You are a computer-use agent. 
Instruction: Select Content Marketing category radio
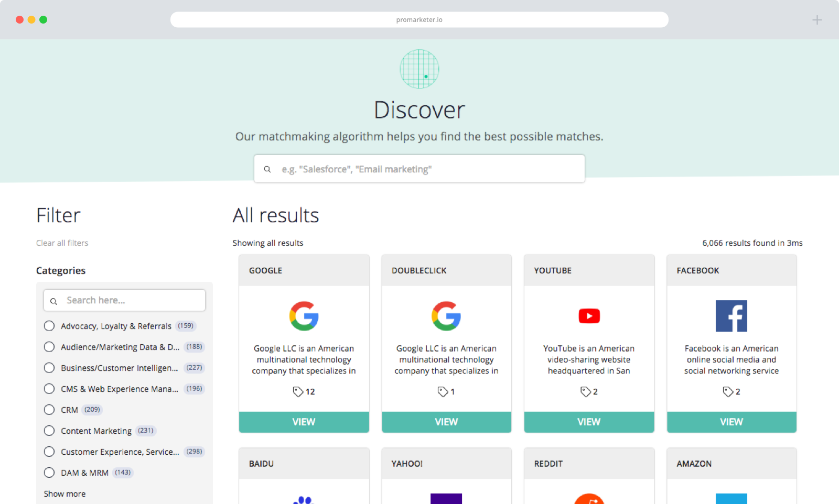pos(49,431)
